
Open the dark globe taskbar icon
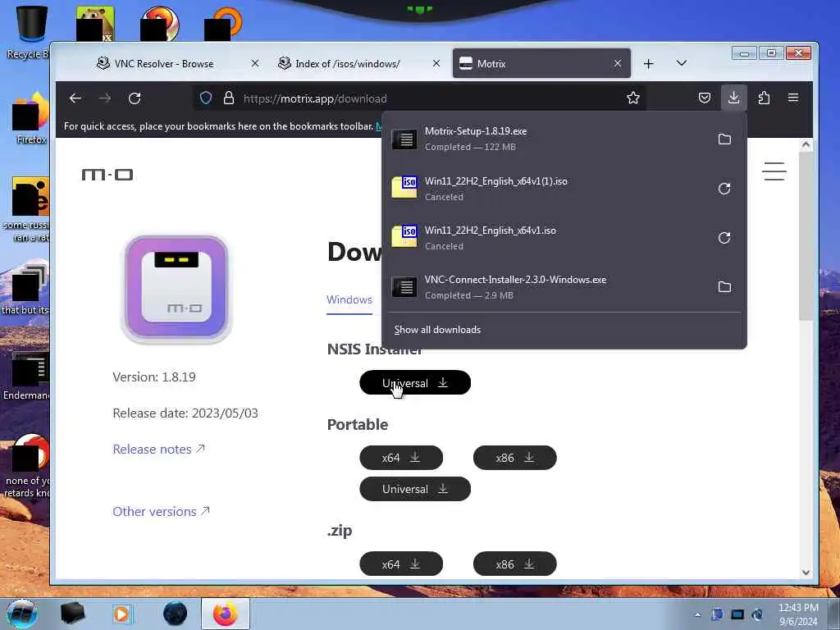click(x=175, y=614)
